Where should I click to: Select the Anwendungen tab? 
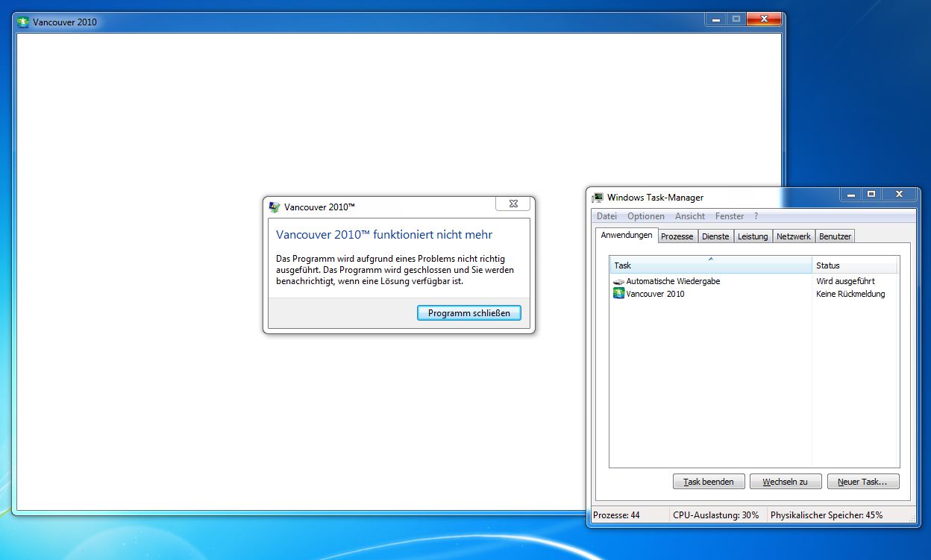click(x=627, y=236)
